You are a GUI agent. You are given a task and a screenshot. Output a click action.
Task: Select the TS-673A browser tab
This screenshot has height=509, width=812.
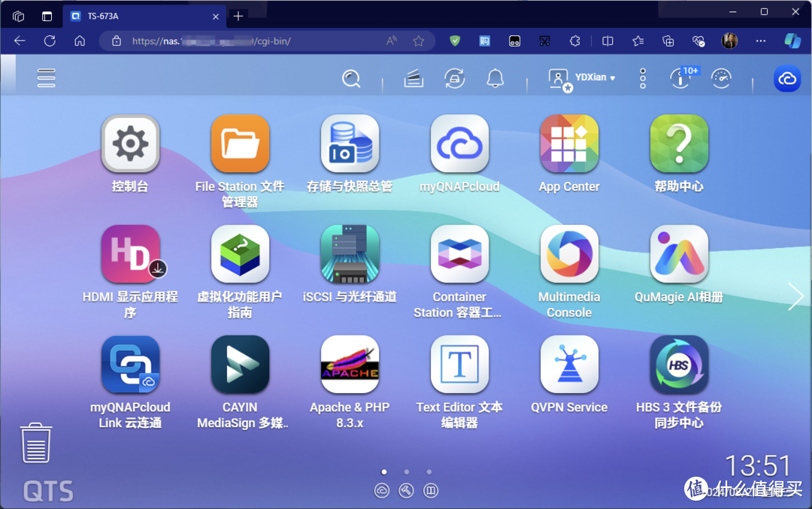(x=143, y=16)
